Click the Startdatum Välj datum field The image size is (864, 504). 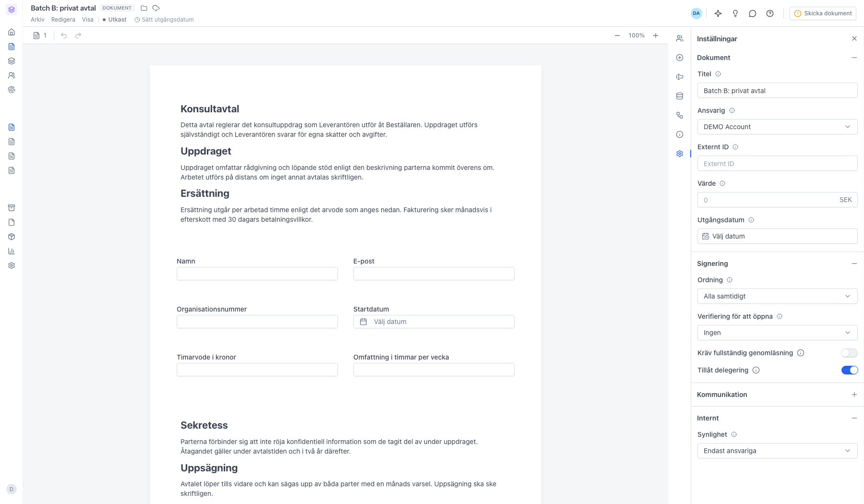(x=433, y=322)
